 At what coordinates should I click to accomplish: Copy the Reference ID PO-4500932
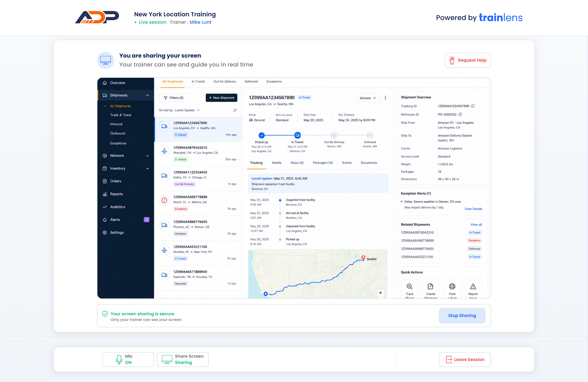pyautogui.click(x=460, y=114)
